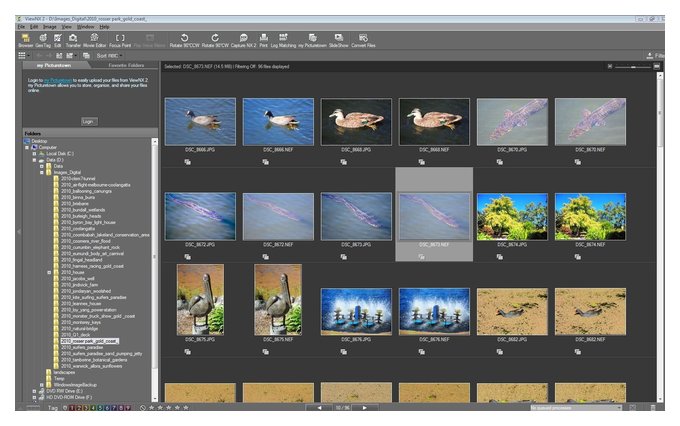
Task: Open the Convert Files tool
Action: [363, 40]
